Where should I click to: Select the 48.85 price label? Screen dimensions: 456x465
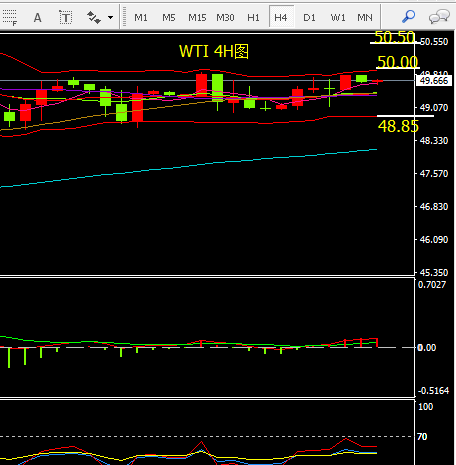coord(398,126)
